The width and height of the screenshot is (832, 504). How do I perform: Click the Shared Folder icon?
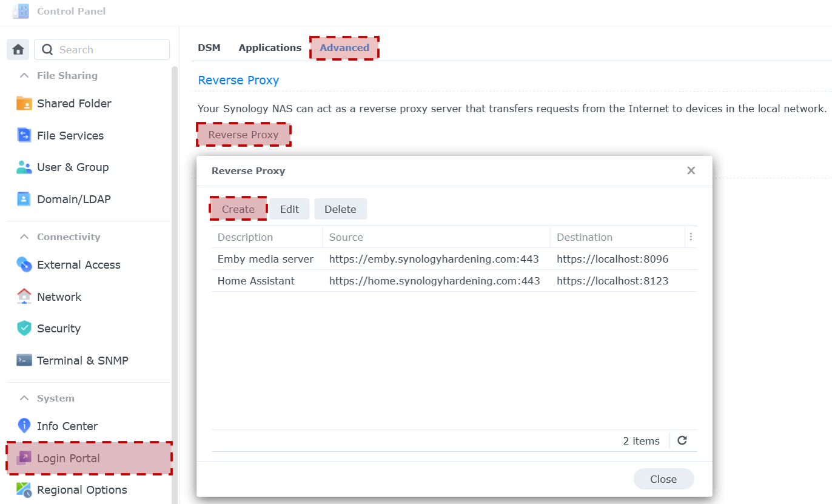24,104
